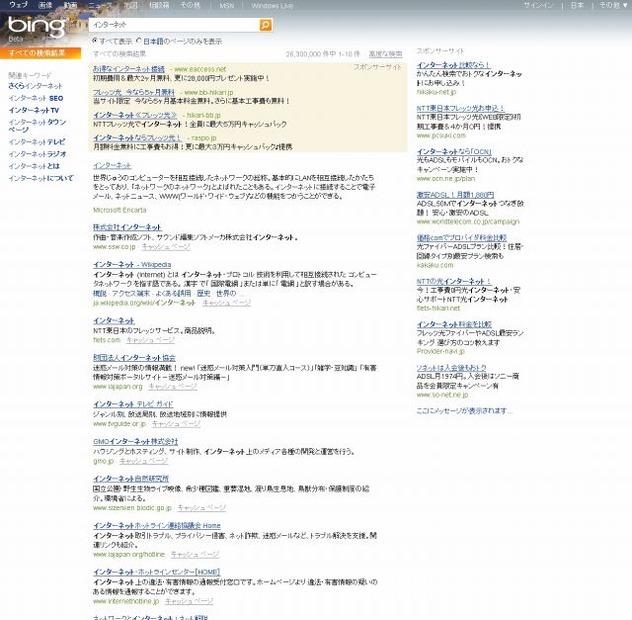Image resolution: width=632 pixels, height=620 pixels.
Task: Click the 歴史 sublink under Wikipedia result
Action: pos(204,293)
